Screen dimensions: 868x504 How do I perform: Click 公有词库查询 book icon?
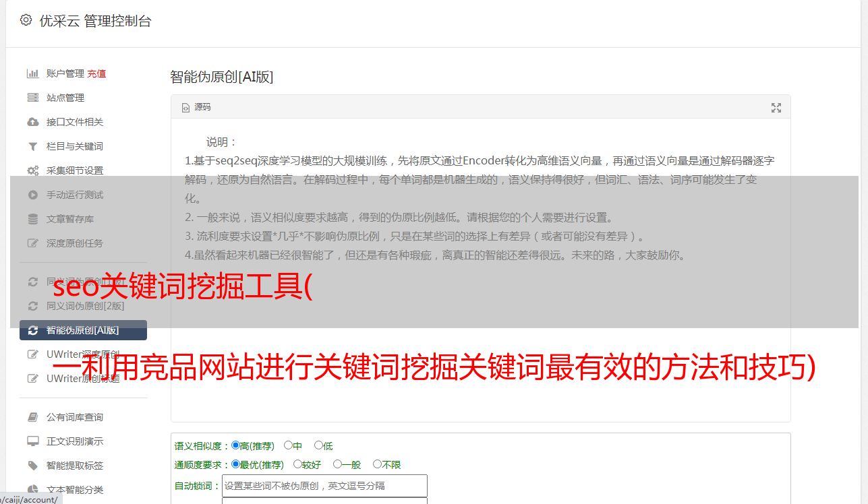point(32,417)
